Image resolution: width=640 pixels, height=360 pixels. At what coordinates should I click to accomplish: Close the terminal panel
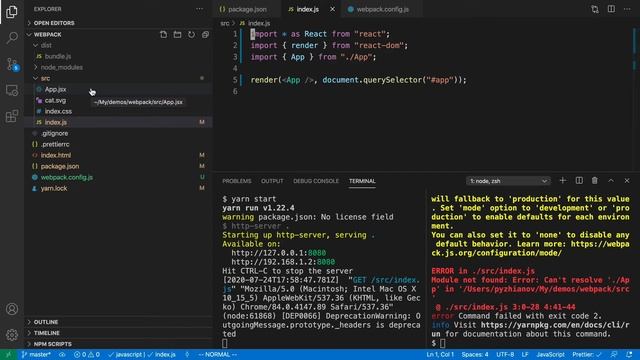627,180
